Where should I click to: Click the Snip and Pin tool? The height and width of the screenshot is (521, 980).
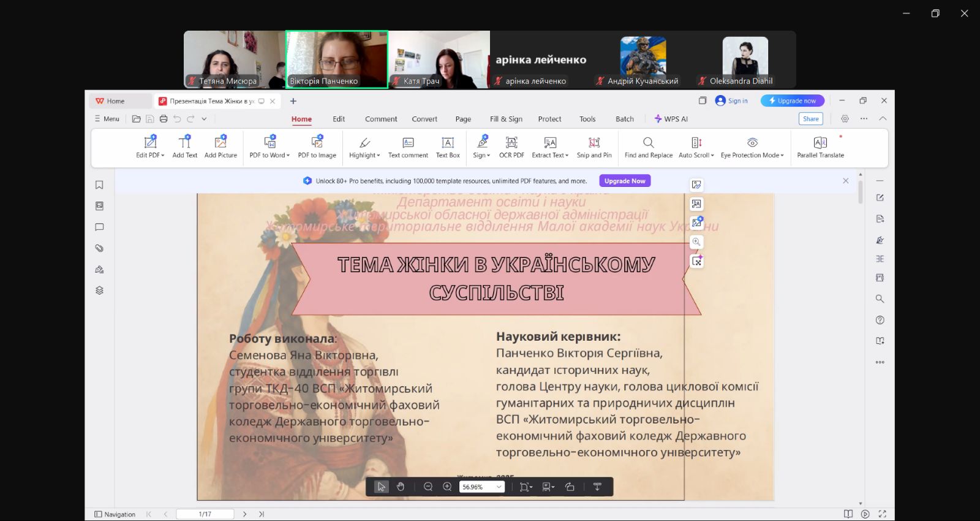594,147
